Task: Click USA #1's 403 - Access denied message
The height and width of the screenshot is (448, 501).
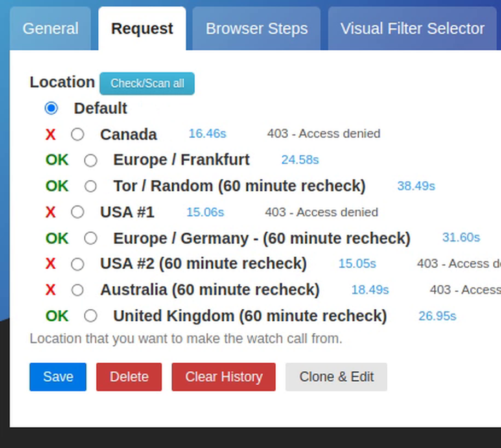Action: pyautogui.click(x=322, y=212)
